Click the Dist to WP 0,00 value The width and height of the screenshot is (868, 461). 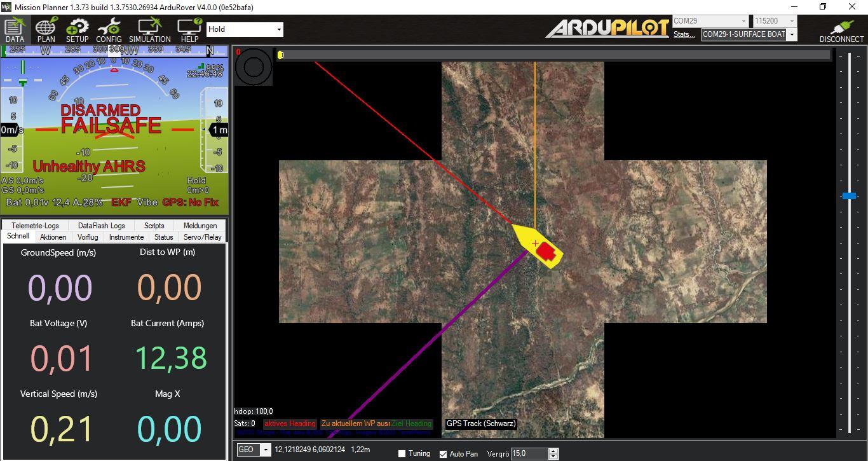click(170, 287)
